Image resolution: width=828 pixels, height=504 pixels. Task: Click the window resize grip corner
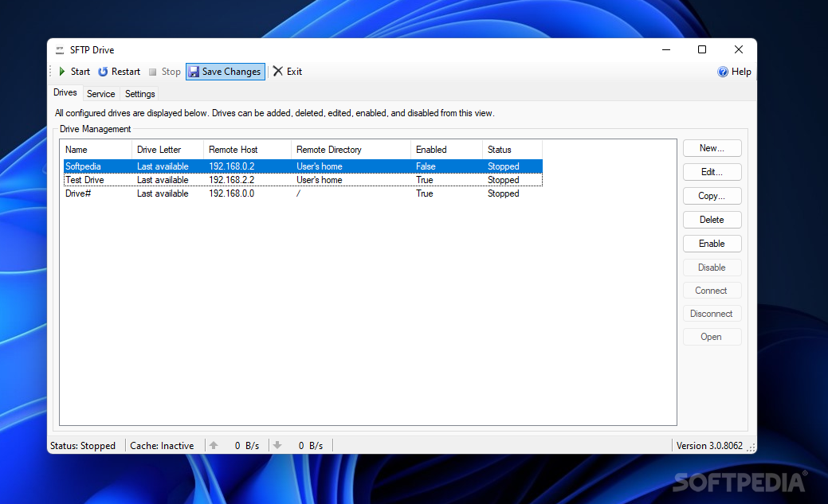[751, 448]
